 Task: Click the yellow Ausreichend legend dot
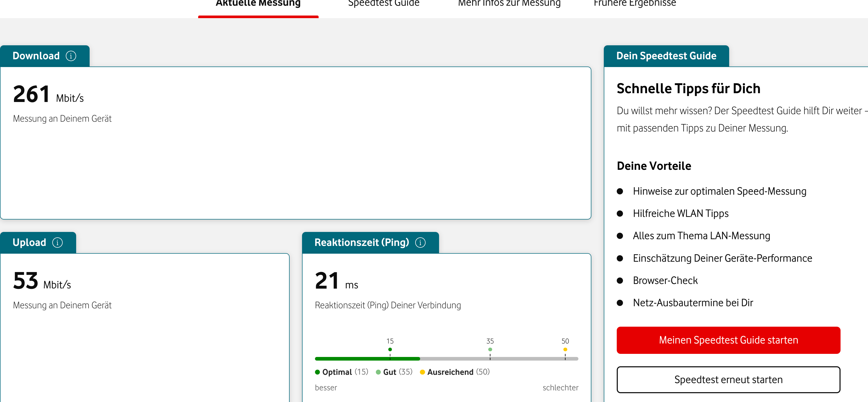pyautogui.click(x=422, y=372)
